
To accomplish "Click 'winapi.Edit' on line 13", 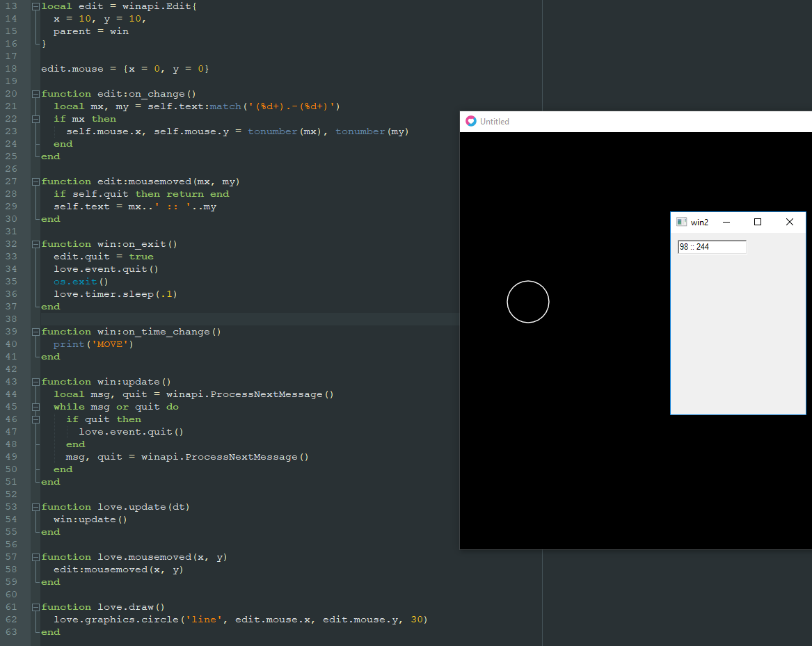I will click(x=157, y=6).
